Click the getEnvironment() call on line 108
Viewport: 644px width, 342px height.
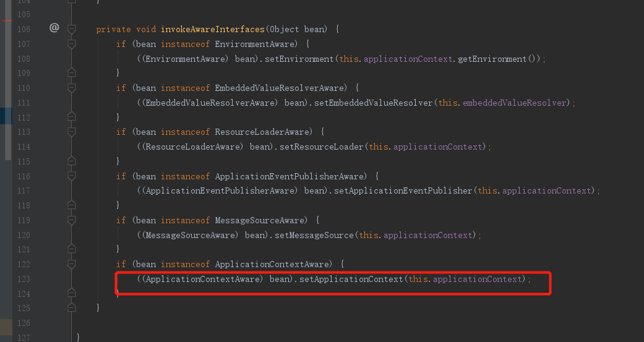coord(499,59)
